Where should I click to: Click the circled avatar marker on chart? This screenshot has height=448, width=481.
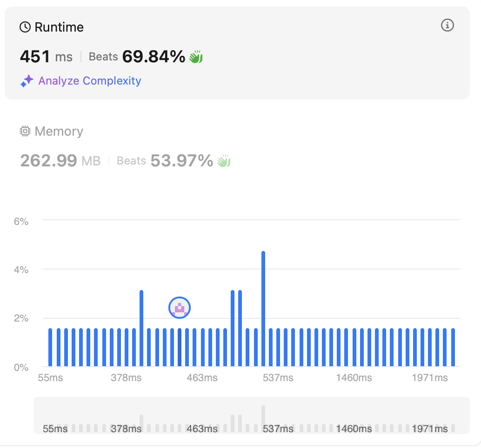point(180,308)
